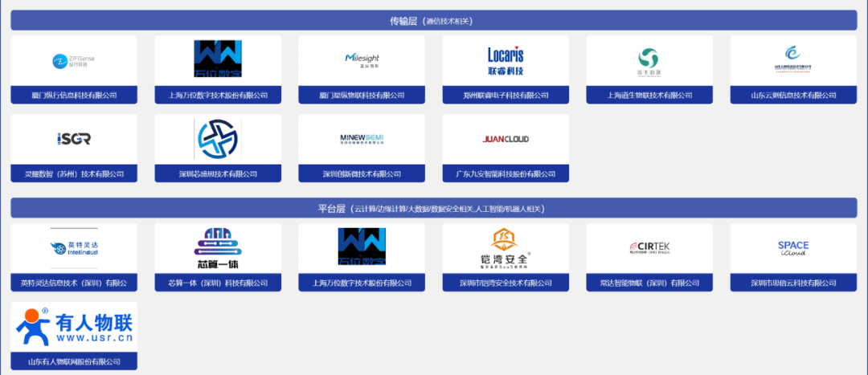Select the Locaris 联睿科技 logo
The height and width of the screenshot is (375, 868).
[x=506, y=61]
